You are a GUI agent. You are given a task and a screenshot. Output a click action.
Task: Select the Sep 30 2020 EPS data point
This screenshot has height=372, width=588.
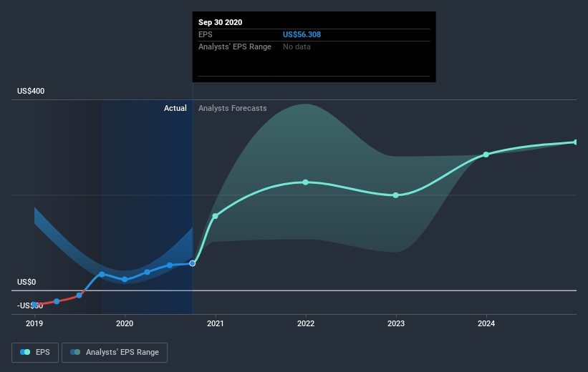193,264
